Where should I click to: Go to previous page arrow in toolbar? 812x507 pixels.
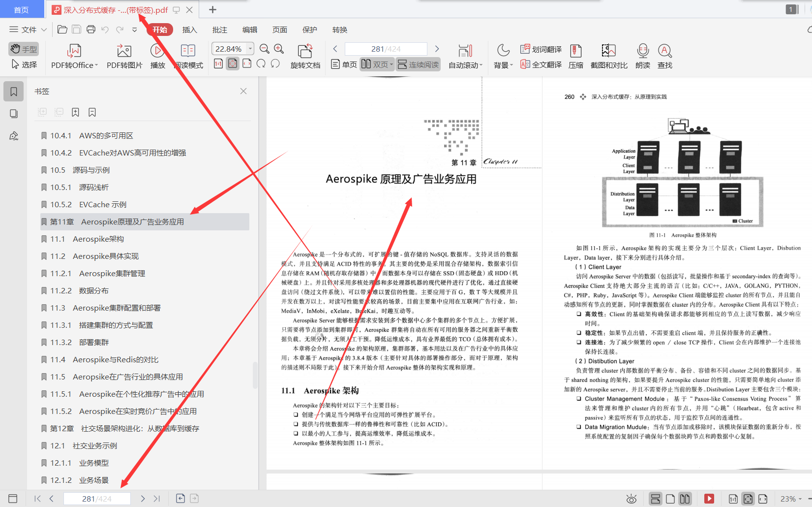tap(335, 49)
